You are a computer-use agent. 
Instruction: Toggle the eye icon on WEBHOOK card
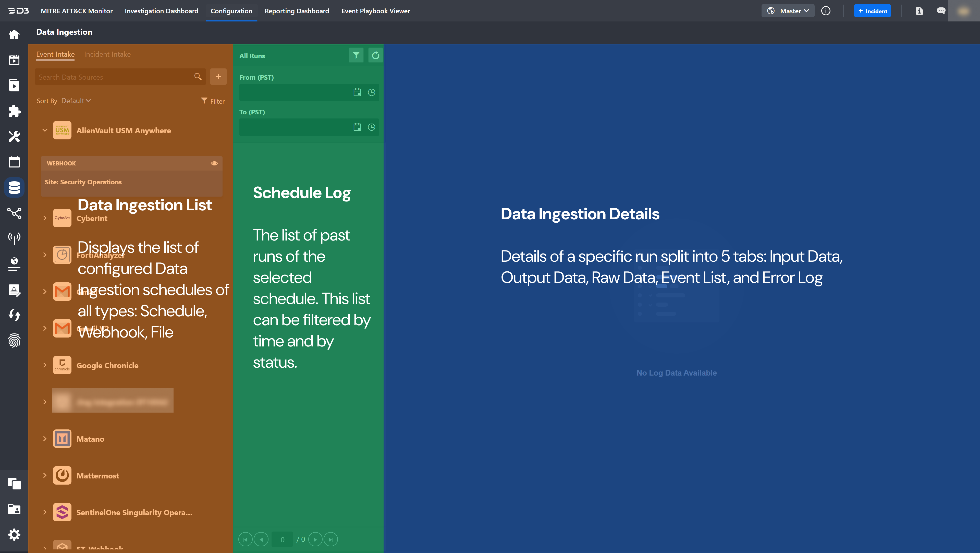pyautogui.click(x=214, y=163)
